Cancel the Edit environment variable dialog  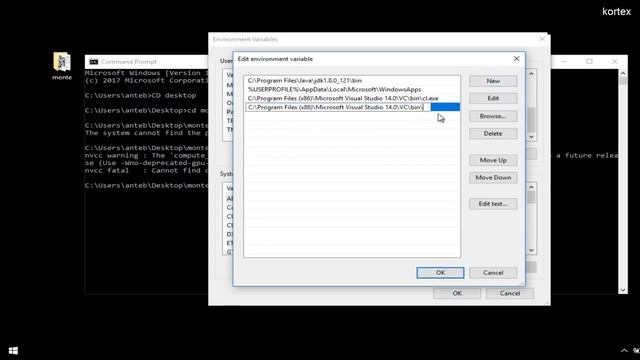(x=493, y=273)
